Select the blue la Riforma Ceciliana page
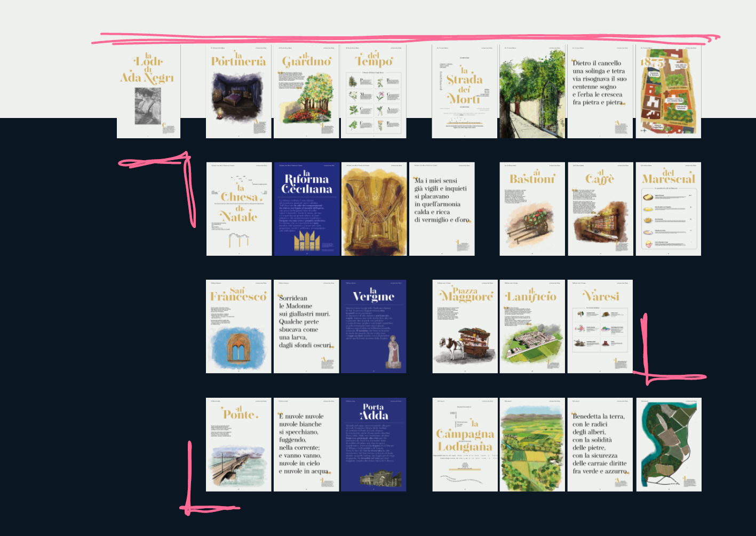The width and height of the screenshot is (756, 536). point(306,209)
